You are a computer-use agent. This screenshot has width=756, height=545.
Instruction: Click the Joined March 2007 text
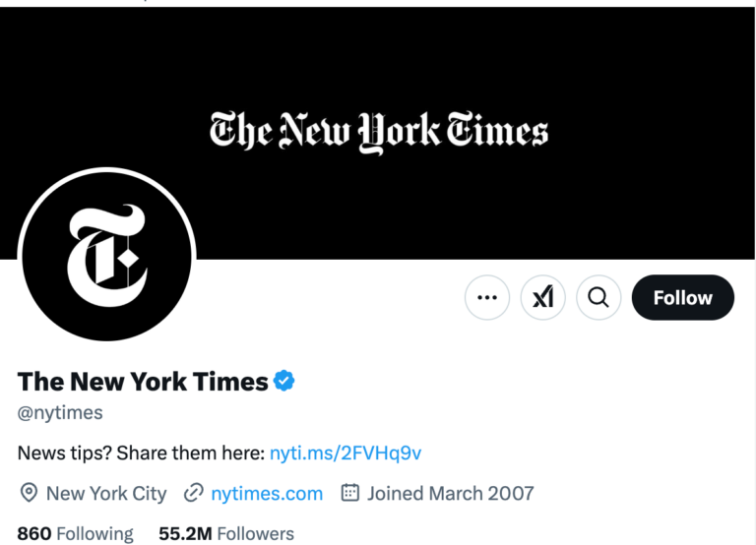tap(450, 494)
